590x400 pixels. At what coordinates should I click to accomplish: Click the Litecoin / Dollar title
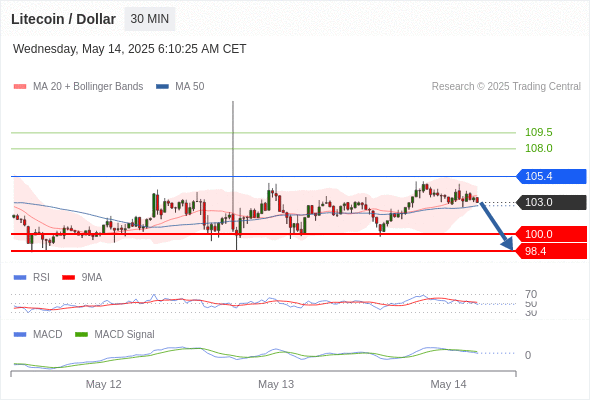63,19
